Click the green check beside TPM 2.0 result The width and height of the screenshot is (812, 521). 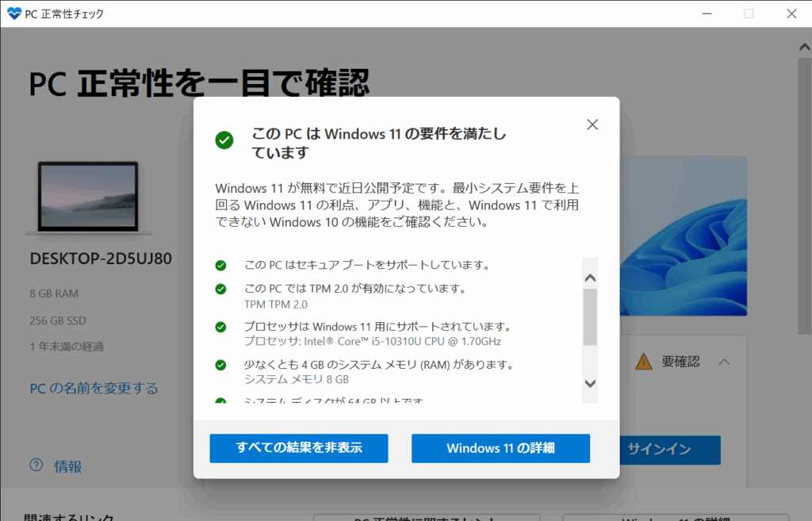(220, 289)
